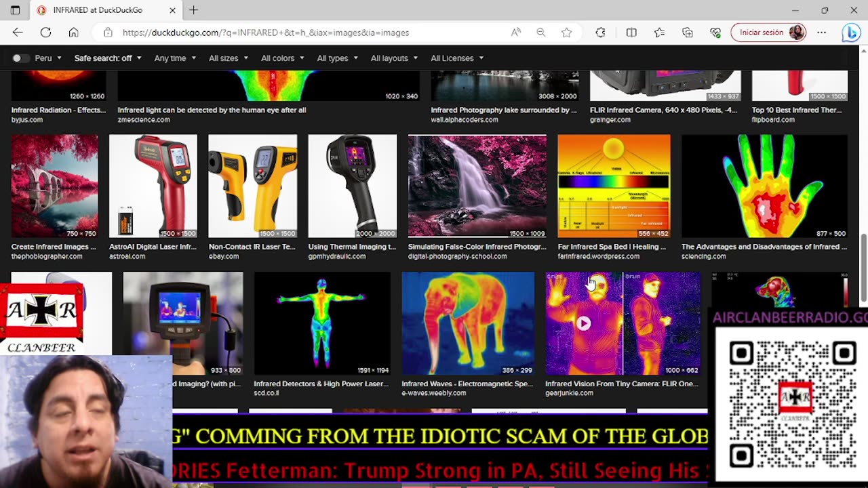Image resolution: width=868 pixels, height=488 pixels.
Task: Open the thermal hand image
Action: pyautogui.click(x=764, y=186)
